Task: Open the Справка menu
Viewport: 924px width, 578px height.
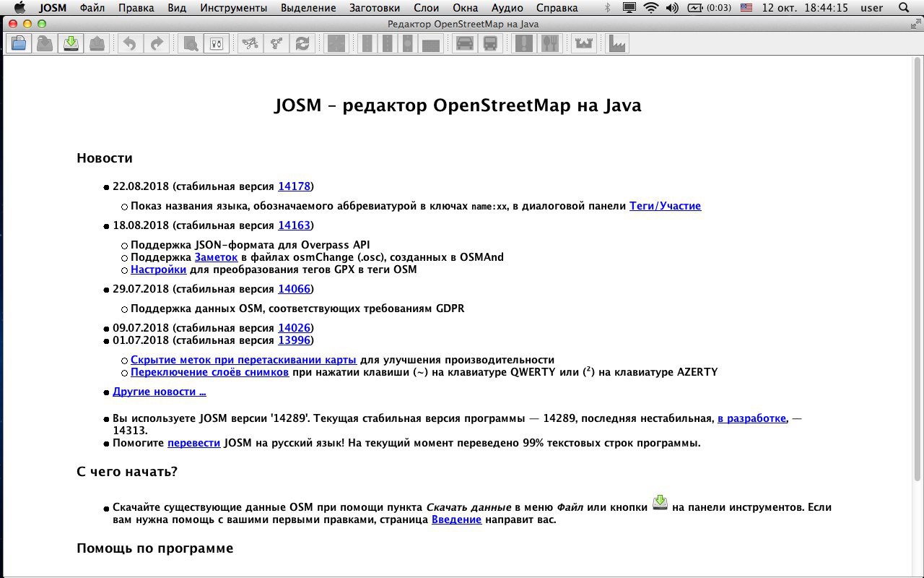Action: tap(557, 8)
